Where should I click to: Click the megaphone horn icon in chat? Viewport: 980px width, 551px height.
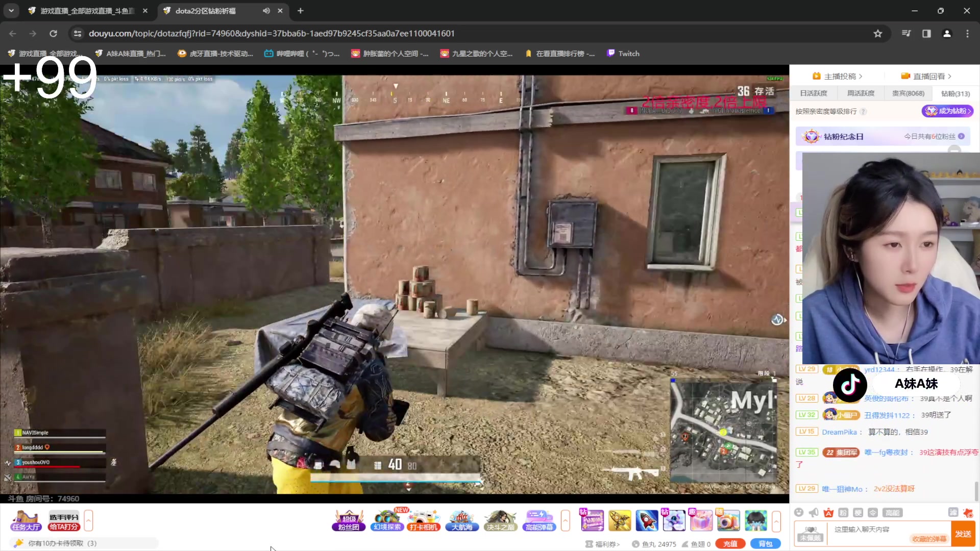[x=814, y=513]
